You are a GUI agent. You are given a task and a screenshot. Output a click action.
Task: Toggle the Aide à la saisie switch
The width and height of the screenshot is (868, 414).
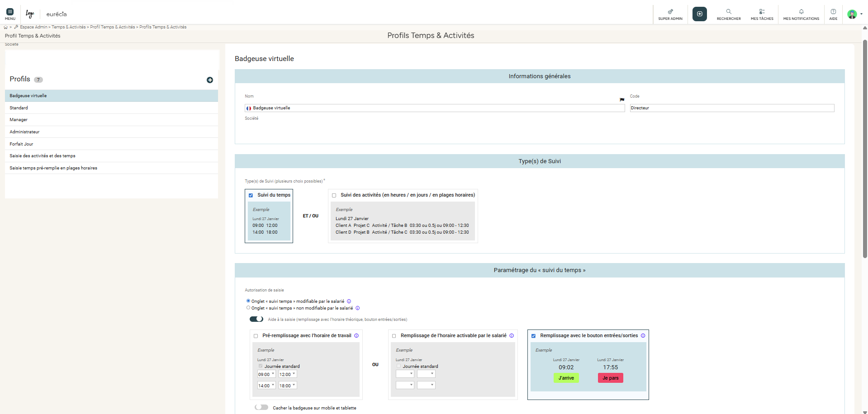point(256,319)
